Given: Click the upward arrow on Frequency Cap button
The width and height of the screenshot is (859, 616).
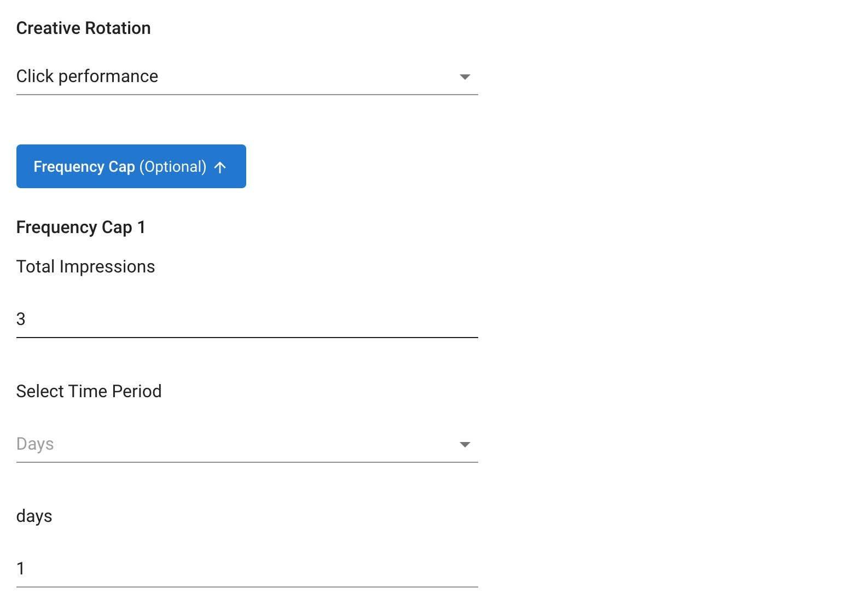Looking at the screenshot, I should [x=220, y=167].
